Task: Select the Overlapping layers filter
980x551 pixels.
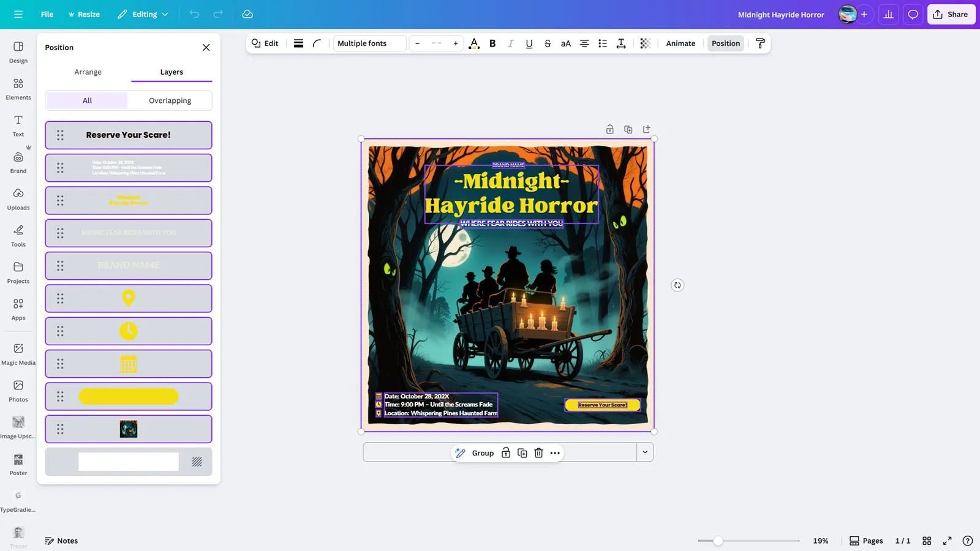Action: point(170,100)
